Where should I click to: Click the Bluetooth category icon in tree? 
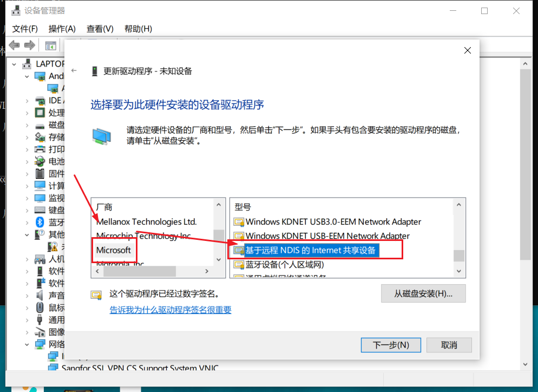[40, 222]
